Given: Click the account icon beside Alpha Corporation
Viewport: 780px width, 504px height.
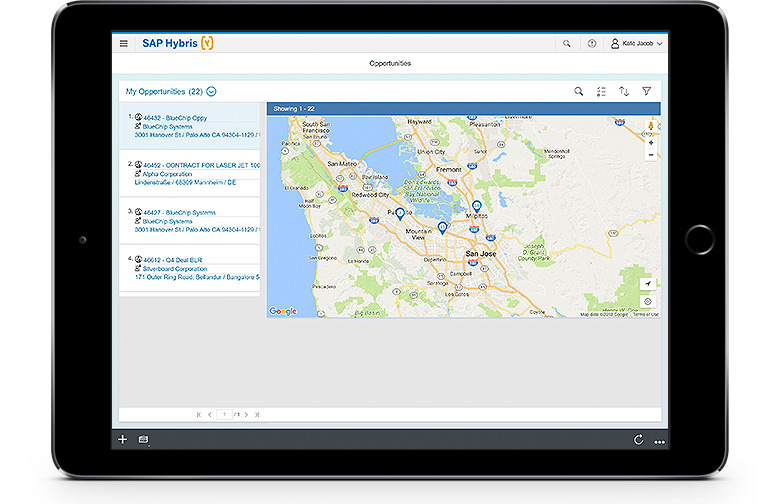Looking at the screenshot, I should [x=138, y=174].
